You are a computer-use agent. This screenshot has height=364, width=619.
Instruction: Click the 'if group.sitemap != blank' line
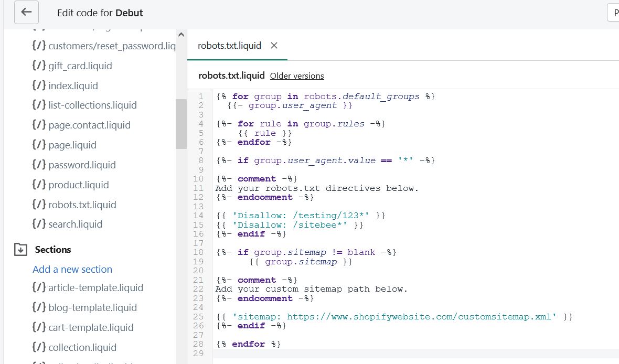pos(306,252)
